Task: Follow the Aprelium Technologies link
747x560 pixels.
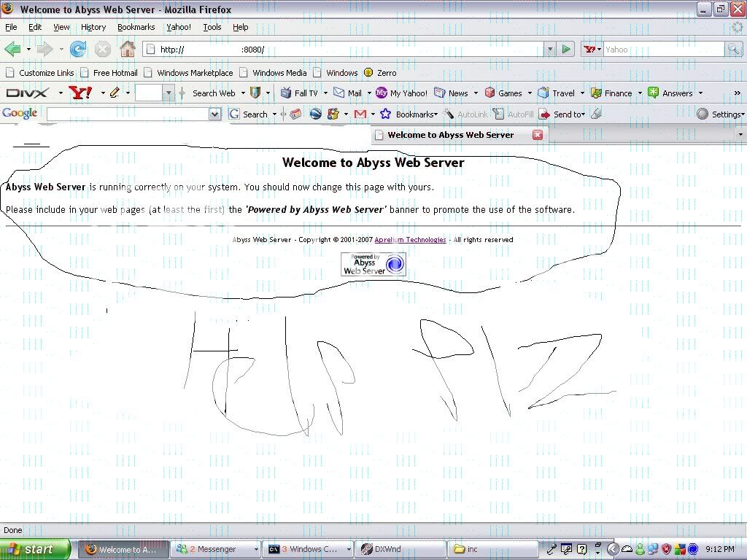Action: pos(410,240)
